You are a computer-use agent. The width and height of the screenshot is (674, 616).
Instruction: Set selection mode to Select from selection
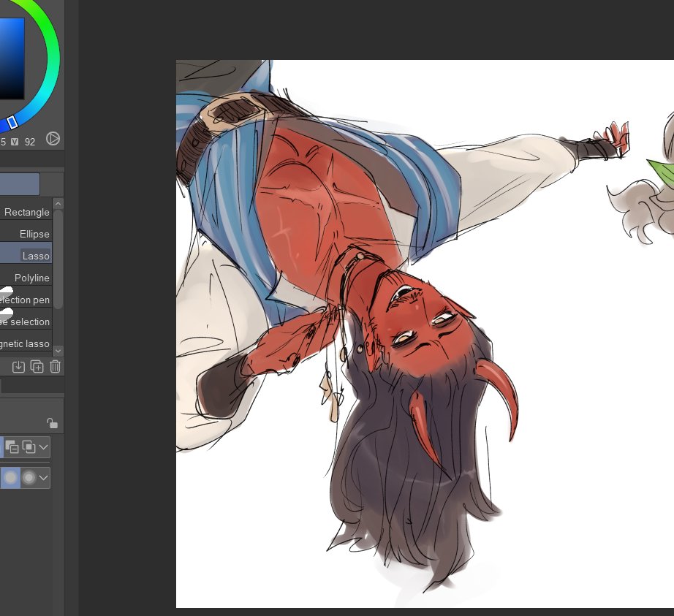click(x=29, y=447)
